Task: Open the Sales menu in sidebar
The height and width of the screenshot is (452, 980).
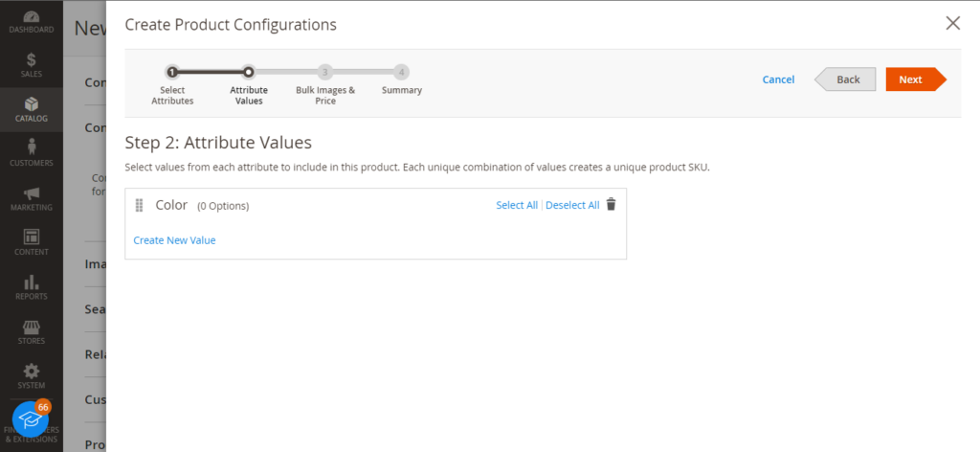Action: [x=32, y=66]
